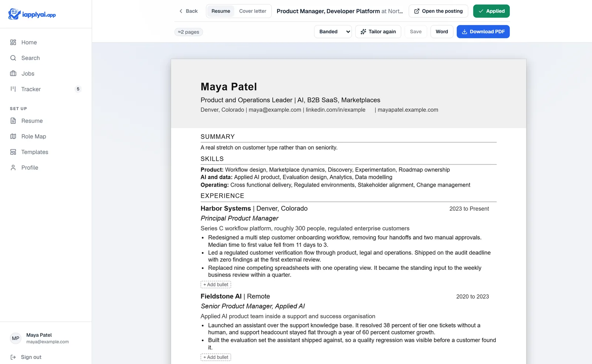
Task: Click the 'Product:' skills line
Action: click(x=325, y=170)
